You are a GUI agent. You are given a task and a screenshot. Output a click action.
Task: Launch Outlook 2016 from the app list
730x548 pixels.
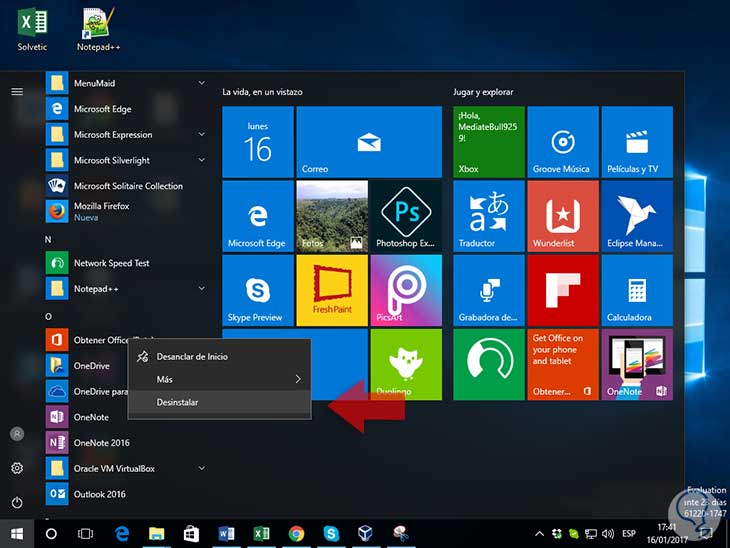pyautogui.click(x=127, y=494)
